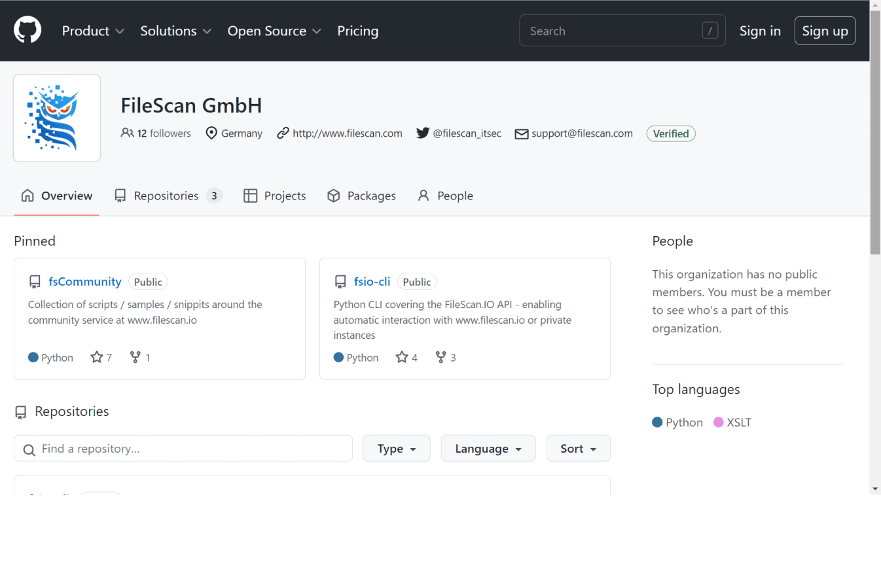Open the GitHub logo home link
Screen dimensions: 881x588
point(27,30)
